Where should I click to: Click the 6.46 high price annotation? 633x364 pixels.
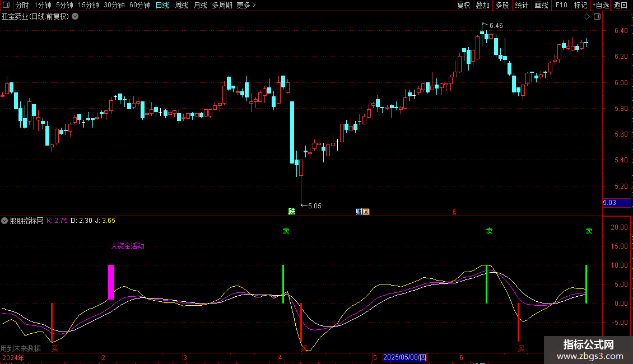(496, 25)
